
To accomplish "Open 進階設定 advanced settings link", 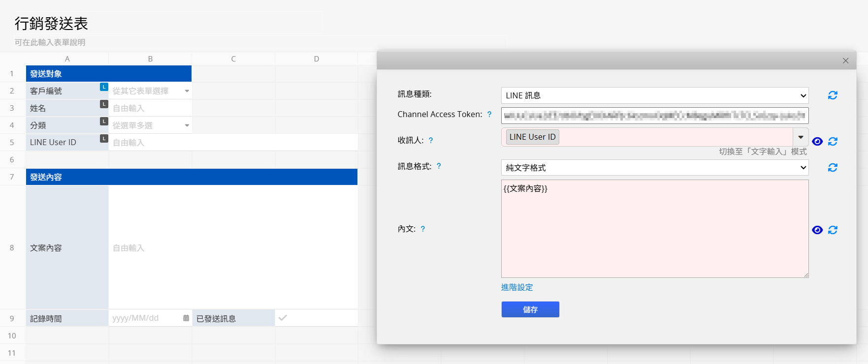I will point(517,287).
